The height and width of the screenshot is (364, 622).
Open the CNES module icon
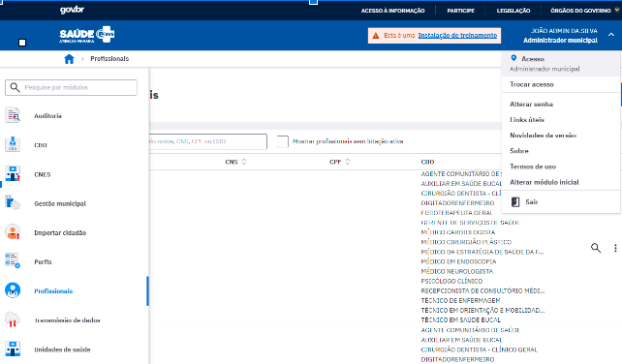tap(13, 173)
